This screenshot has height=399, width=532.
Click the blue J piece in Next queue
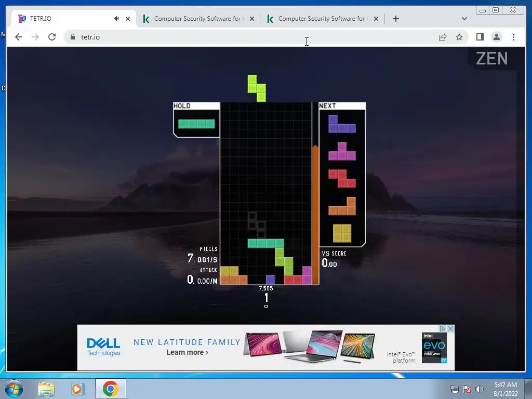pyautogui.click(x=342, y=124)
